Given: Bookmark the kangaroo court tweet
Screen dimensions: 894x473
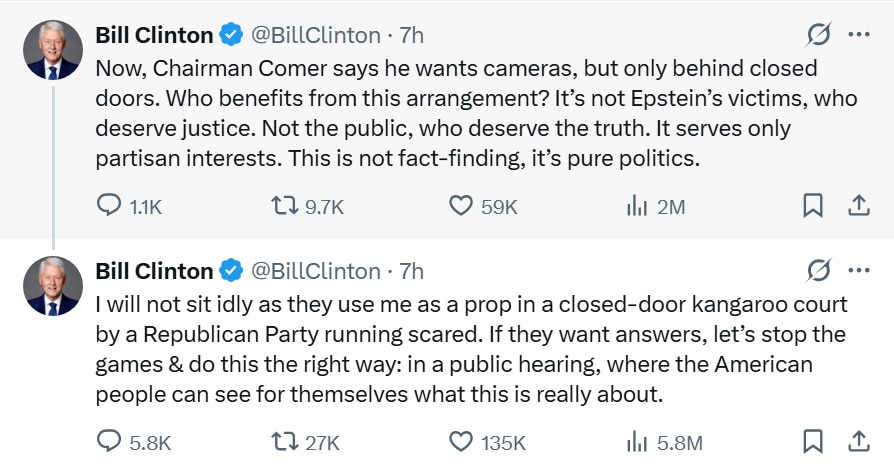Looking at the screenshot, I should coord(813,442).
